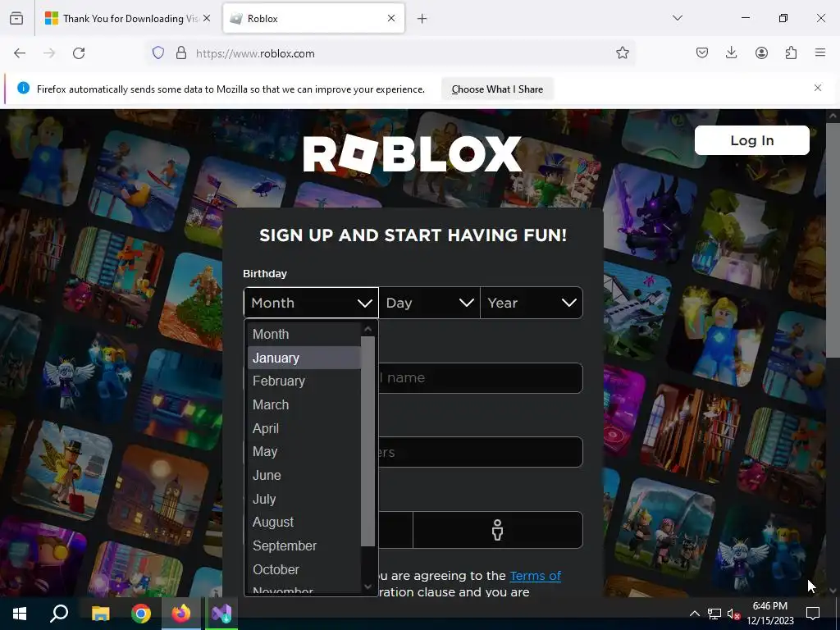Screen dimensions: 840x630
Task: Open network status tray icon
Action: tap(714, 614)
